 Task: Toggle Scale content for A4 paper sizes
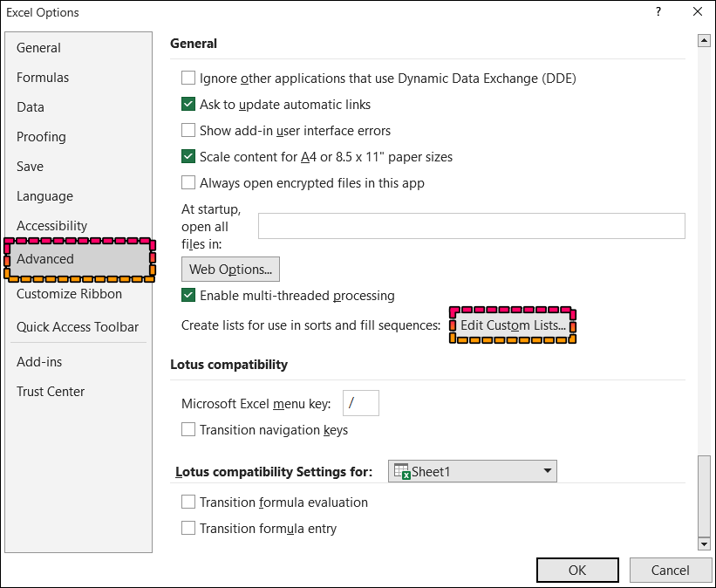188,156
